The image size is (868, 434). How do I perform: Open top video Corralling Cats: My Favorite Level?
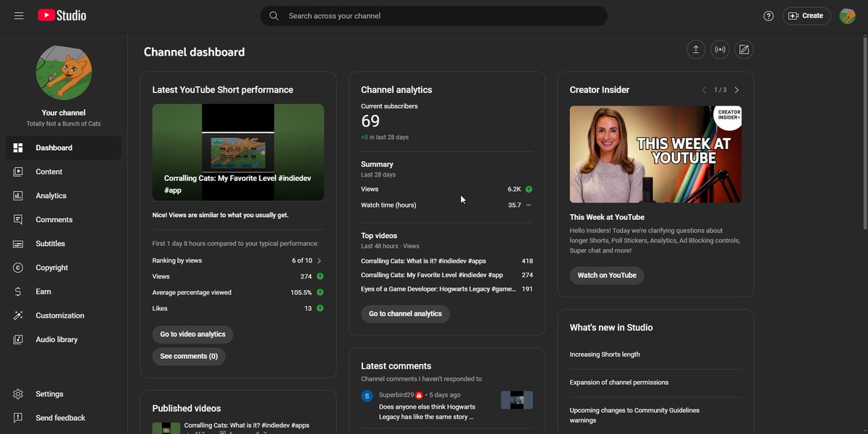432,275
